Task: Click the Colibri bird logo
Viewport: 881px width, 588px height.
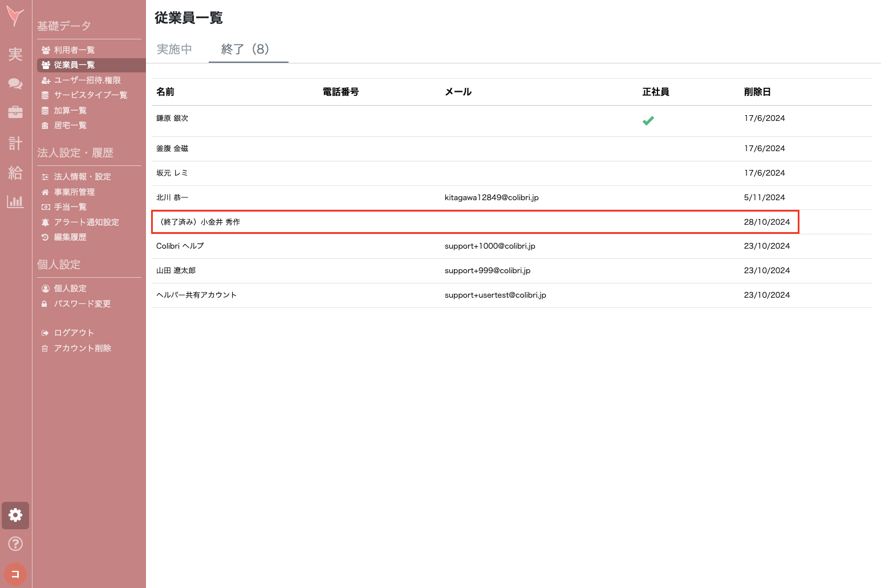Action: pos(15,16)
